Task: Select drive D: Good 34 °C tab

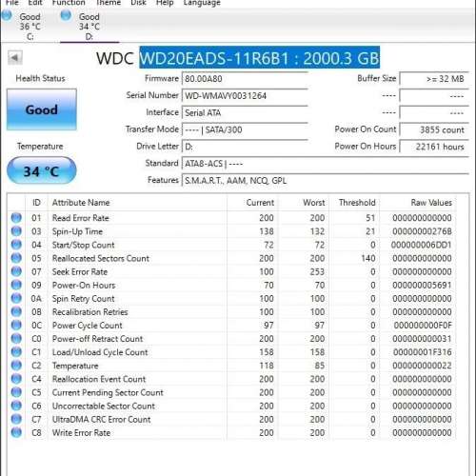Action: click(89, 27)
